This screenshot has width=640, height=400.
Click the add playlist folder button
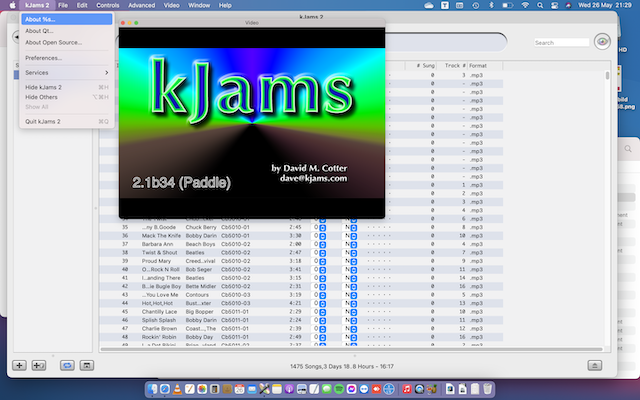click(39, 366)
